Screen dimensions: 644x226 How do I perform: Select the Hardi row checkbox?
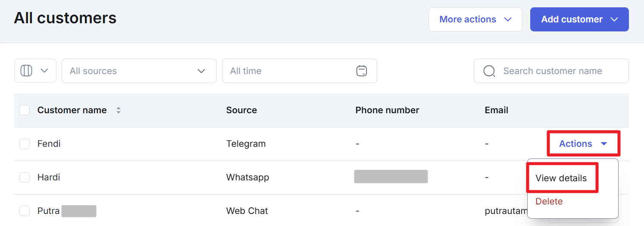point(25,177)
